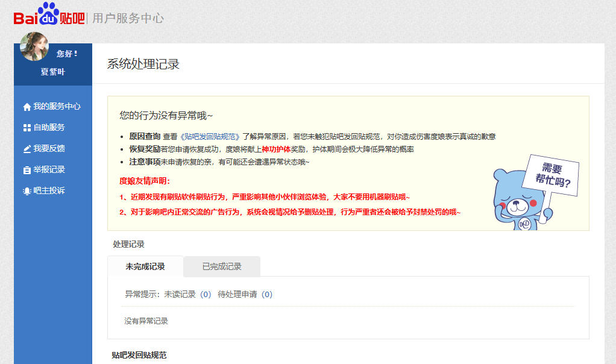Open the user profile avatar picture
Viewport: 616px width, 364px height.
tap(34, 46)
